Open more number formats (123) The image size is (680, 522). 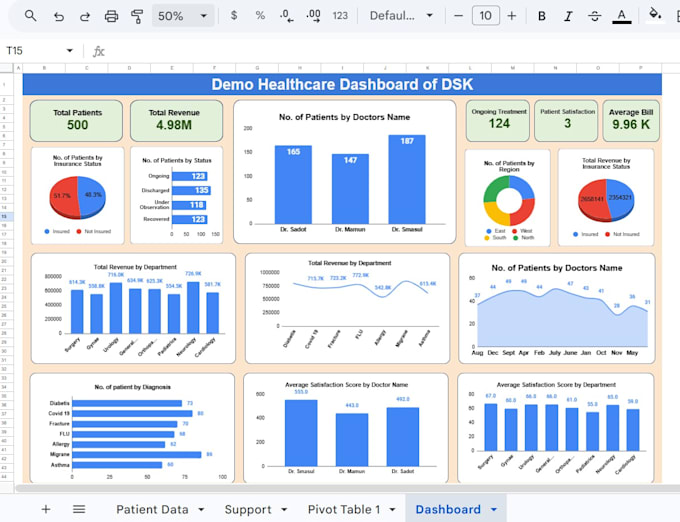[x=340, y=16]
